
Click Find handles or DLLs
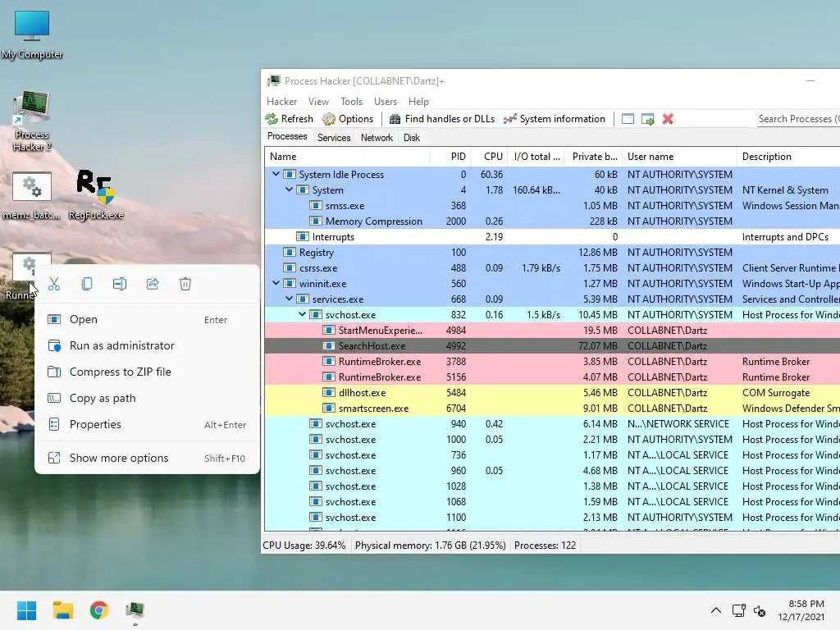442,119
